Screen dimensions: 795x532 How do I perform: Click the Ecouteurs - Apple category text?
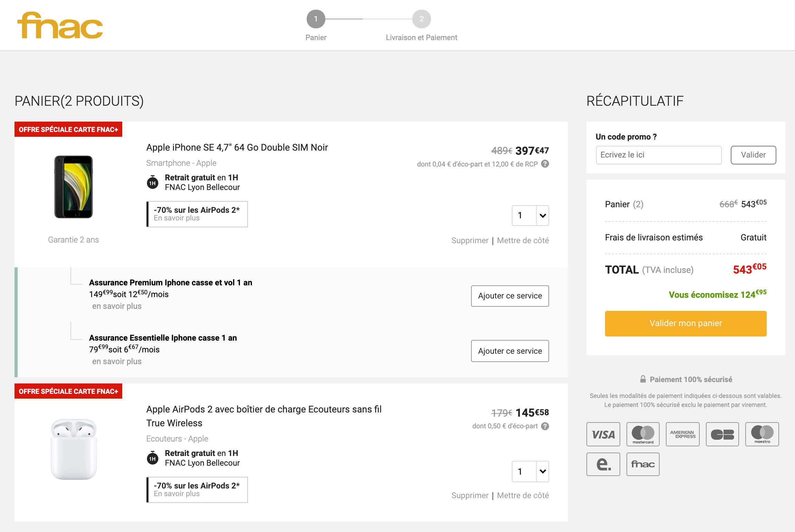177,439
